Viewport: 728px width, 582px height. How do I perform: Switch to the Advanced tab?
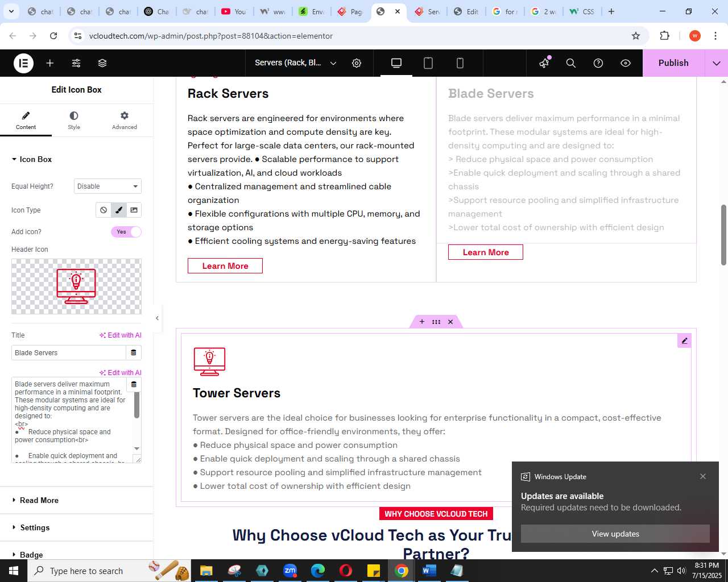click(125, 120)
